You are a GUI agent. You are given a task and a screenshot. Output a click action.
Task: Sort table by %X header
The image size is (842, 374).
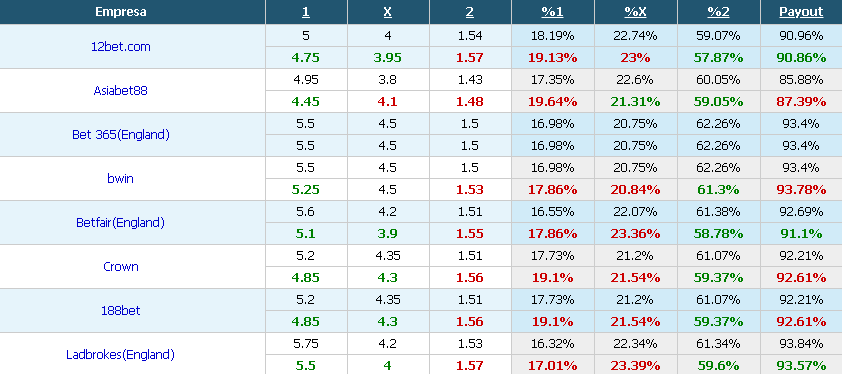click(635, 12)
